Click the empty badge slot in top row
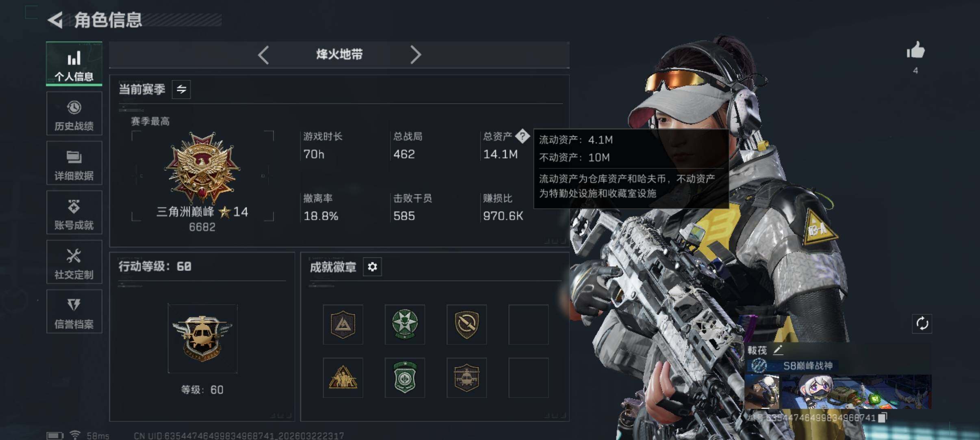Screen dimensions: 980x440 click(x=528, y=324)
